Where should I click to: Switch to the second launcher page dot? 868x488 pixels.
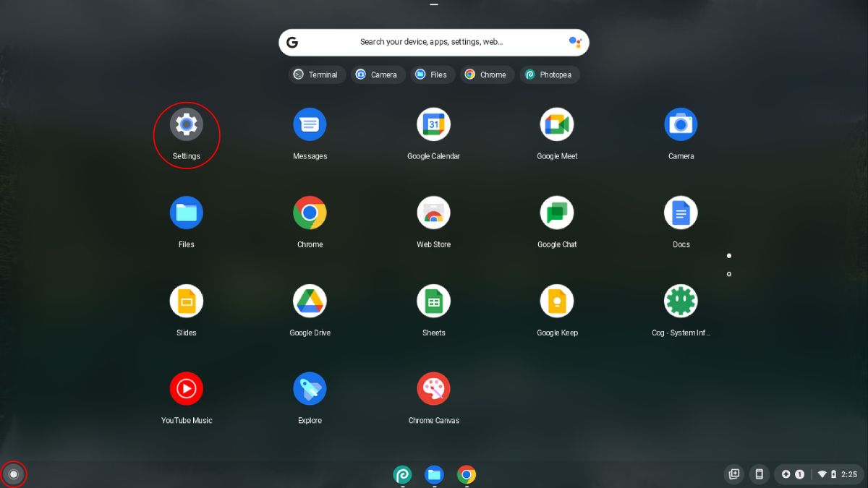728,274
